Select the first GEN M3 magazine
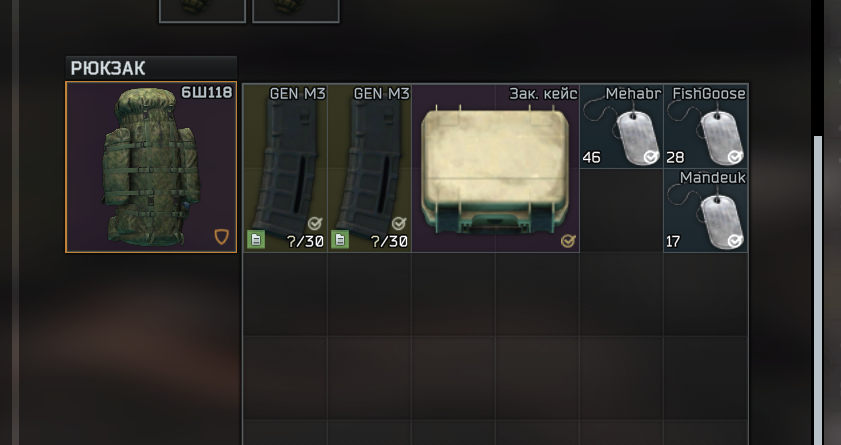Image resolution: width=841 pixels, height=445 pixels. [x=285, y=168]
